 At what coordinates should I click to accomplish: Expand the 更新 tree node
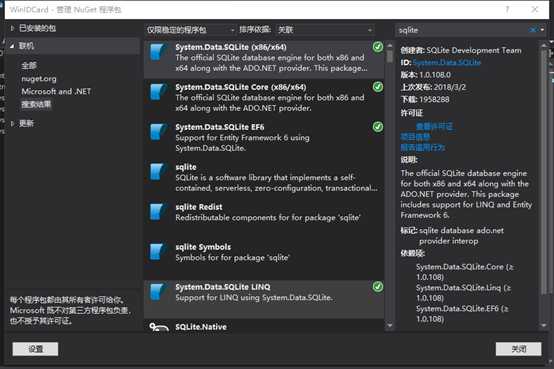click(x=12, y=123)
